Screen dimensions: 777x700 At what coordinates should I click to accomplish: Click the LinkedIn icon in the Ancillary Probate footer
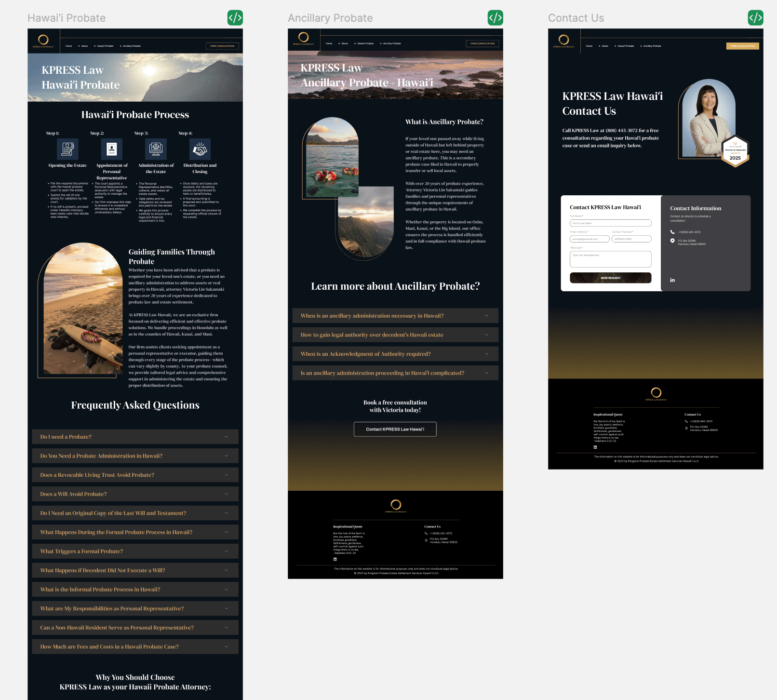335,559
